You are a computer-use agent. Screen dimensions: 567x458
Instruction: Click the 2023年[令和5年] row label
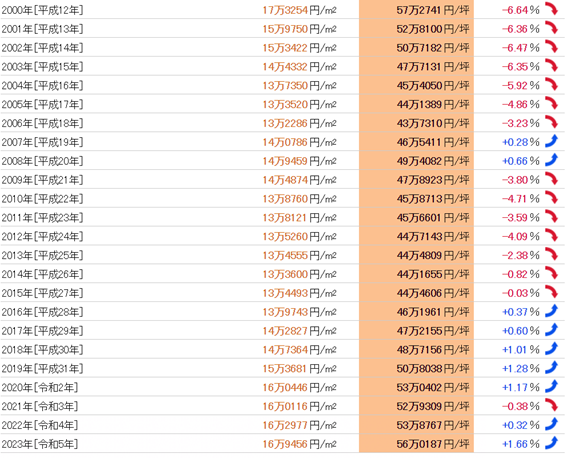tap(40, 444)
